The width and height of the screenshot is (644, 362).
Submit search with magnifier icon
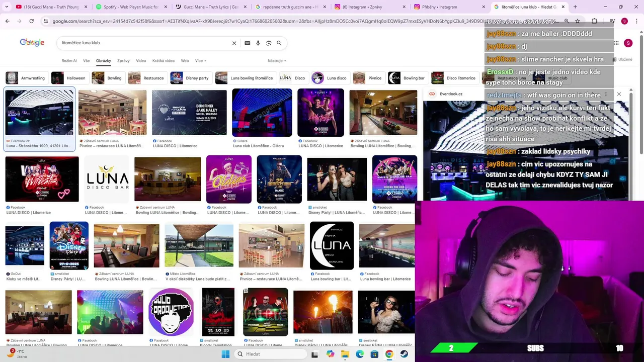pos(279,43)
